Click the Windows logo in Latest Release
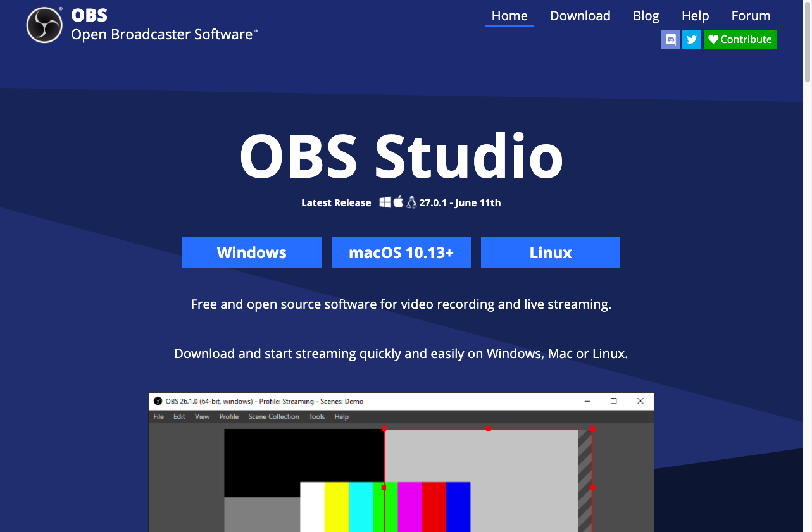This screenshot has width=812, height=532. (x=385, y=202)
